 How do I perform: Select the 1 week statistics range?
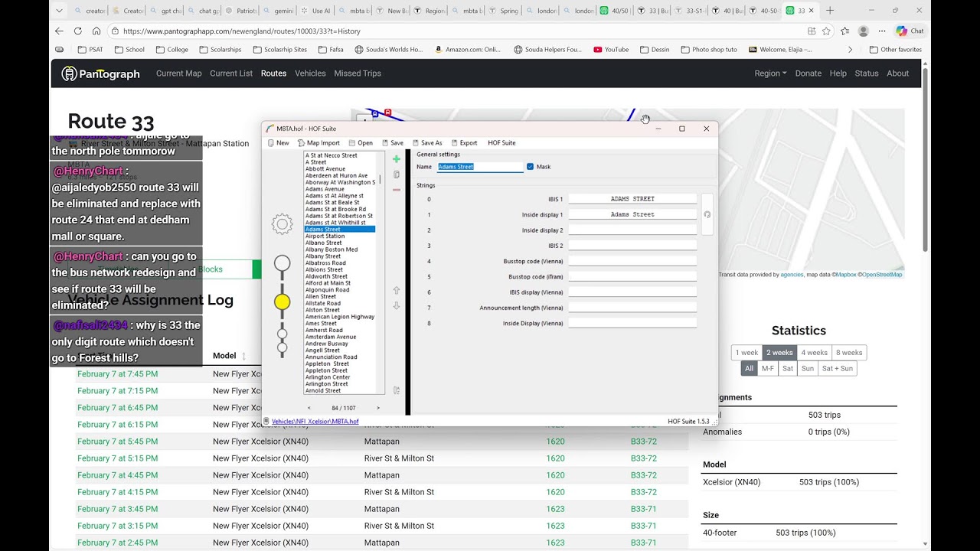(x=746, y=353)
